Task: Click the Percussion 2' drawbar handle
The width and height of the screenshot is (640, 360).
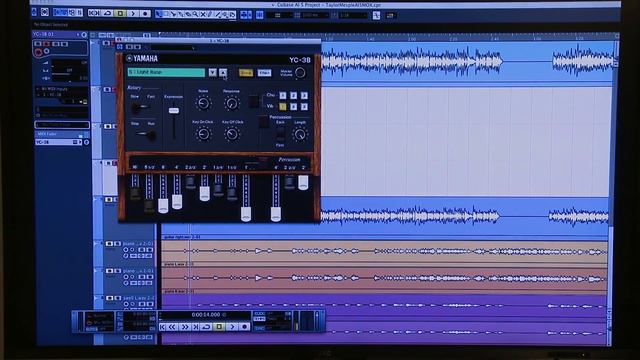Action: pos(303,182)
